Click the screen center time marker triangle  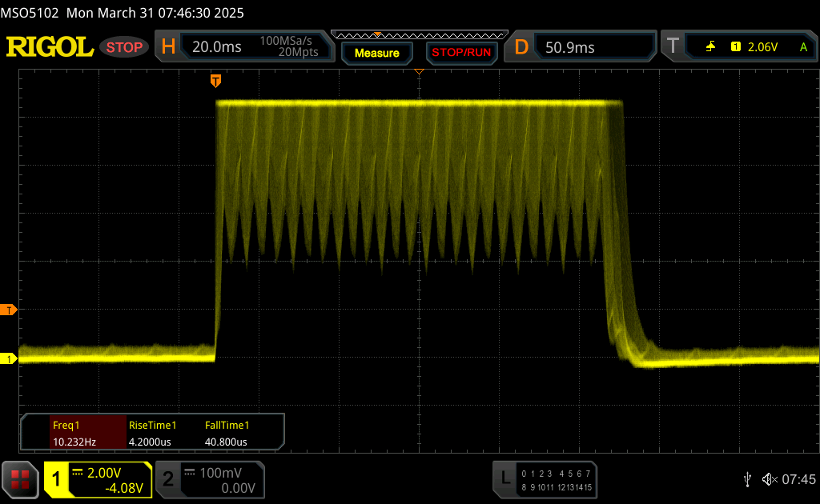coord(419,71)
